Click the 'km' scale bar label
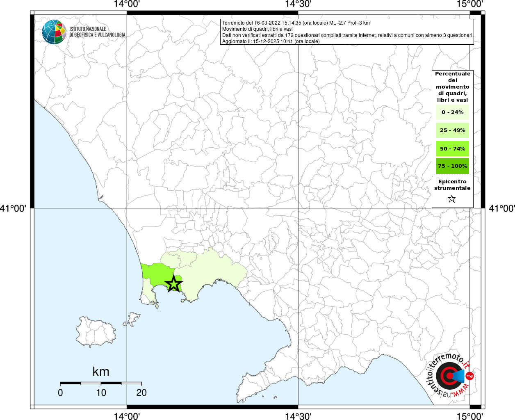This screenshot has height=420, width=515. coord(101,372)
